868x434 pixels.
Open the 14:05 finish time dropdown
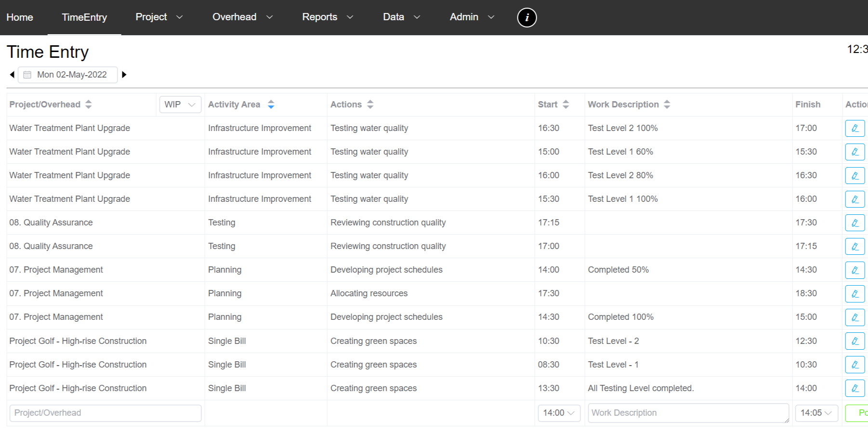point(816,413)
